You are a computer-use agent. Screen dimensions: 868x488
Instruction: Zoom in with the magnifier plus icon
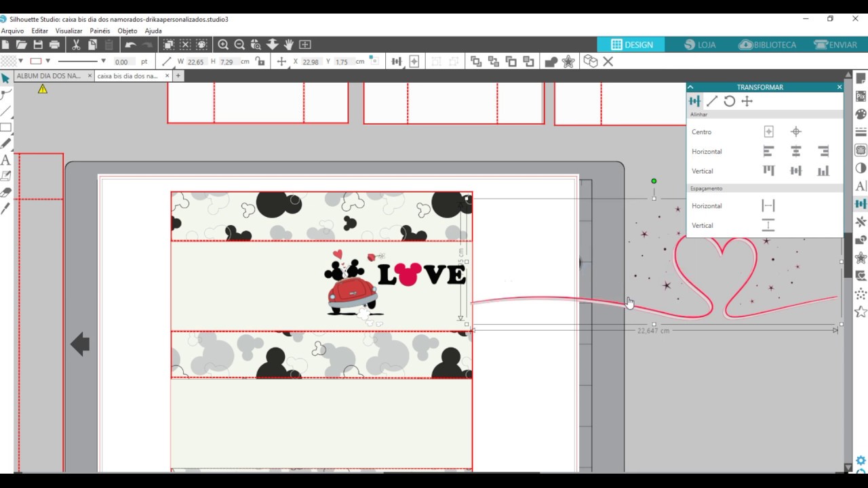tap(223, 45)
